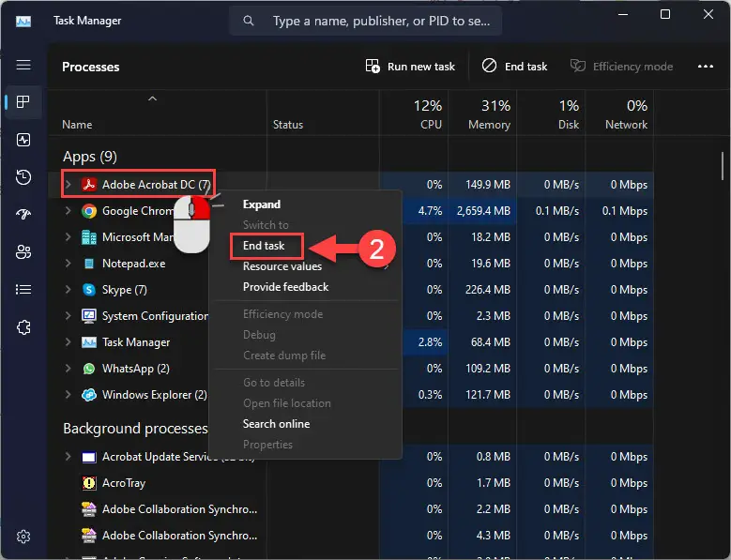Select the Adobe Collaboration Synchro row using 4.3 MB
The height and width of the screenshot is (560, 731).
(x=351, y=536)
